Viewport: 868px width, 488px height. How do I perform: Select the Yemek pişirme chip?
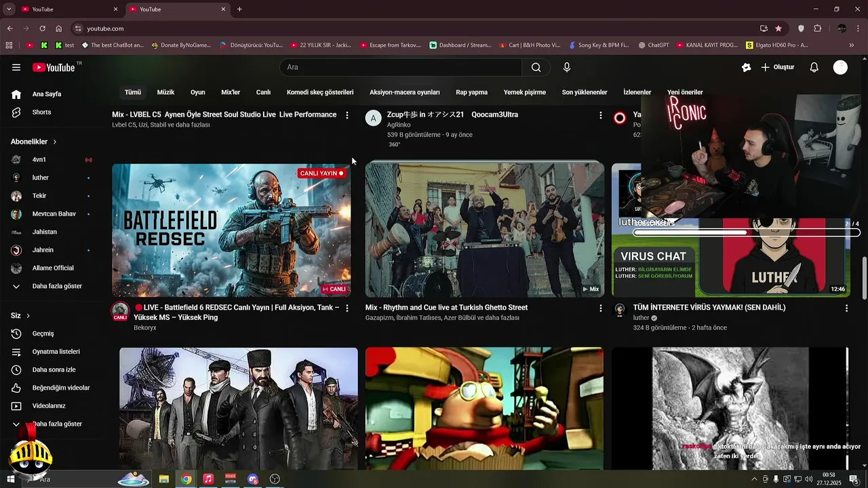[x=525, y=92]
